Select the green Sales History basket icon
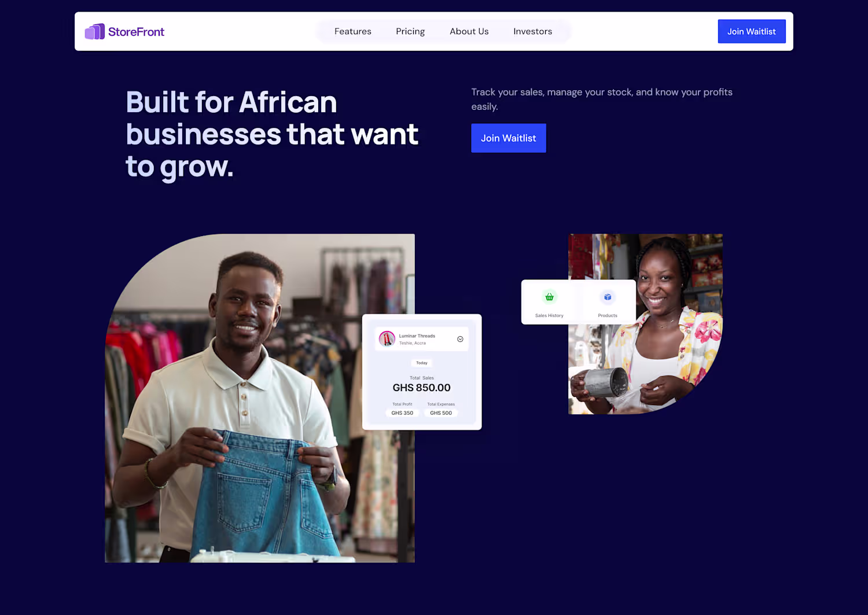 click(549, 297)
